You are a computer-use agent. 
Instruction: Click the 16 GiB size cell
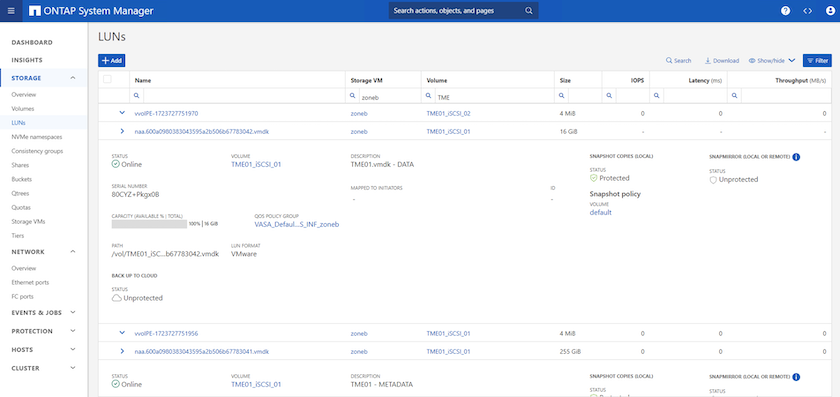pos(568,131)
